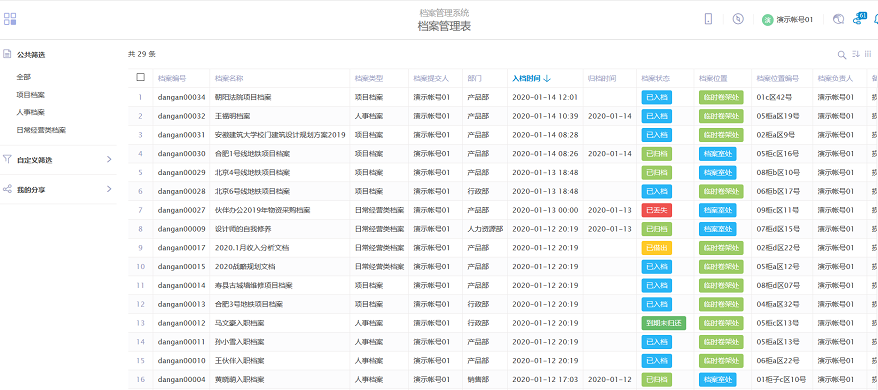This screenshot has height=390, width=878.
Task: Open the sort icon above table
Action: click(856, 54)
